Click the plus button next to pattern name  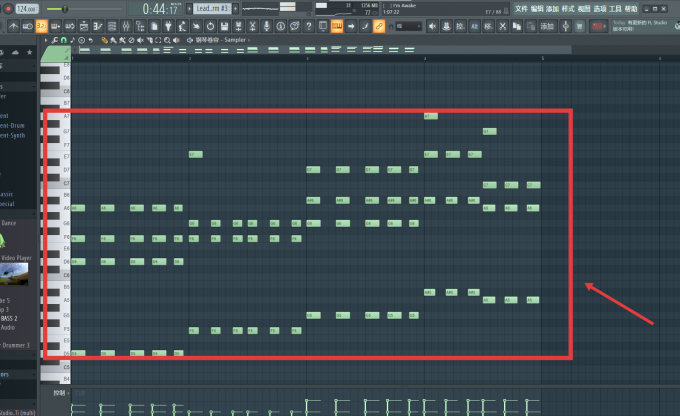click(235, 8)
